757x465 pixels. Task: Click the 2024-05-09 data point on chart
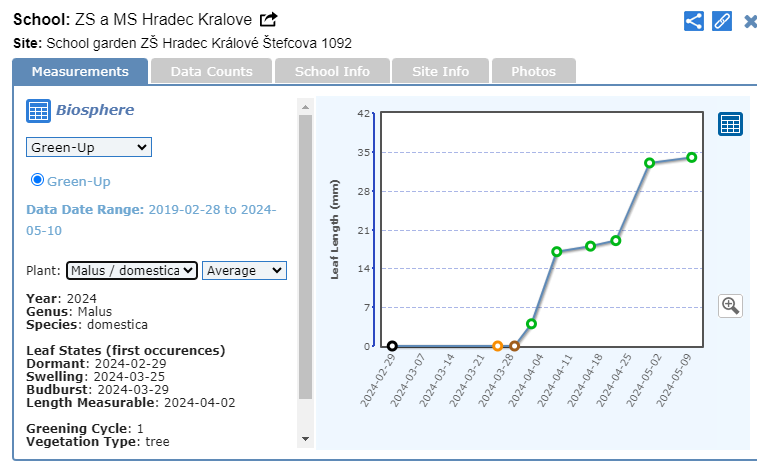click(x=691, y=157)
